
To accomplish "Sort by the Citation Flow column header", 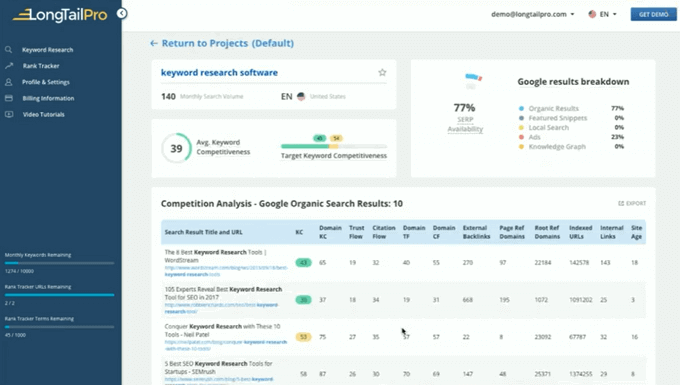I will (384, 232).
